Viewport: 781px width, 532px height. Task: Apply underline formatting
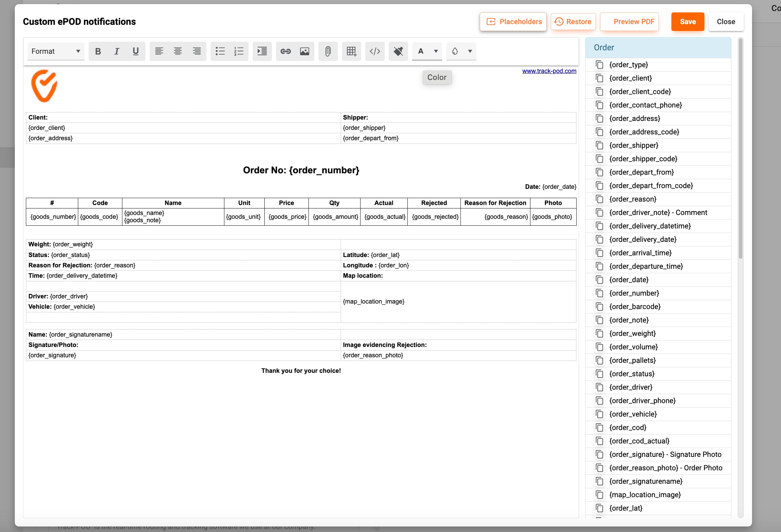[135, 51]
